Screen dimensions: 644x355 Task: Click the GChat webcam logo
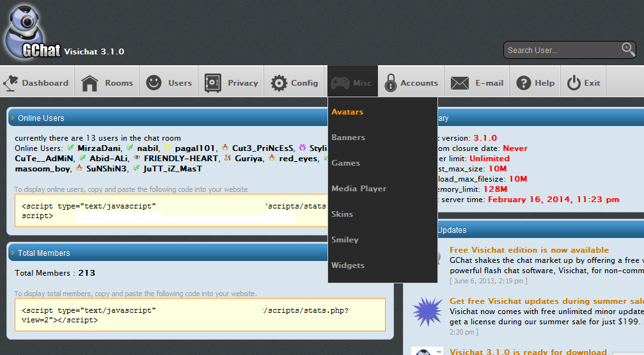coord(32,32)
